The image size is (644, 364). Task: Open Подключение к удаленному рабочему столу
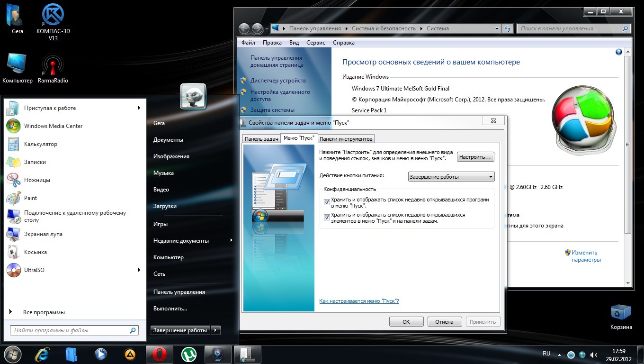pyautogui.click(x=76, y=216)
